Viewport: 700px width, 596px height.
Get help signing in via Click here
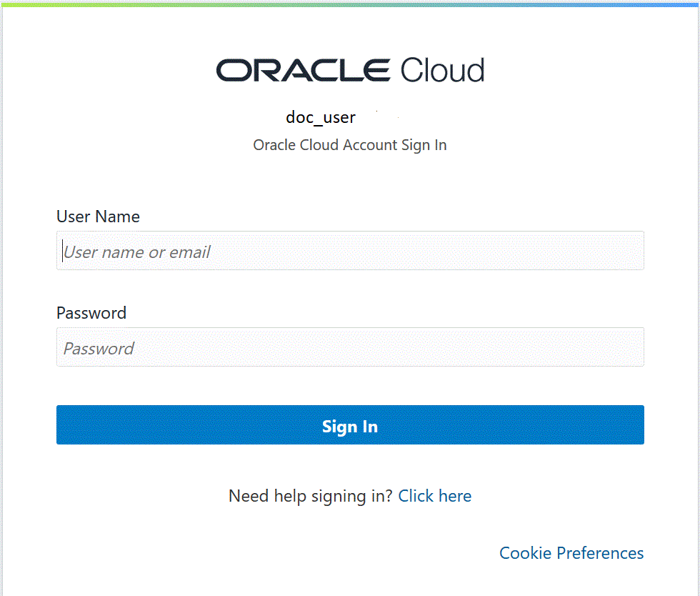tap(434, 496)
